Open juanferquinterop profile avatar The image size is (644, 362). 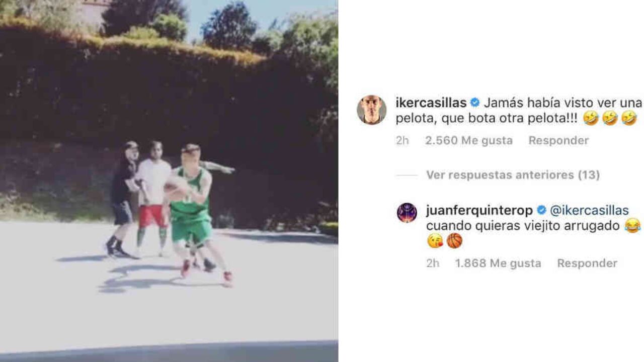pos(407,213)
